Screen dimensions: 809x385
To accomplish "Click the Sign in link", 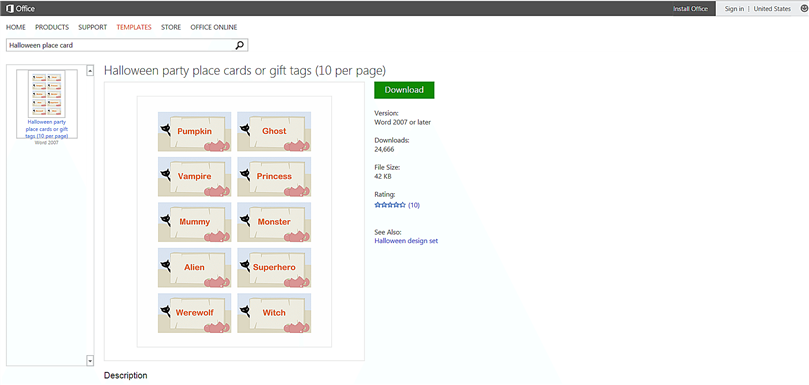I will pyautogui.click(x=734, y=9).
